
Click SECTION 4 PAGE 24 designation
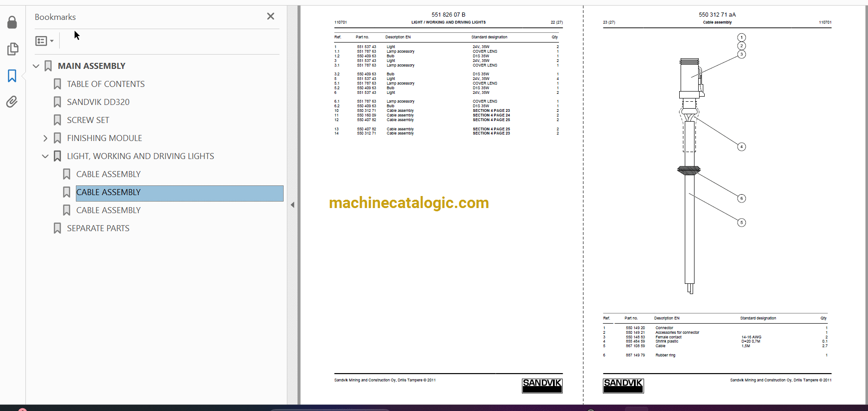pyautogui.click(x=491, y=115)
